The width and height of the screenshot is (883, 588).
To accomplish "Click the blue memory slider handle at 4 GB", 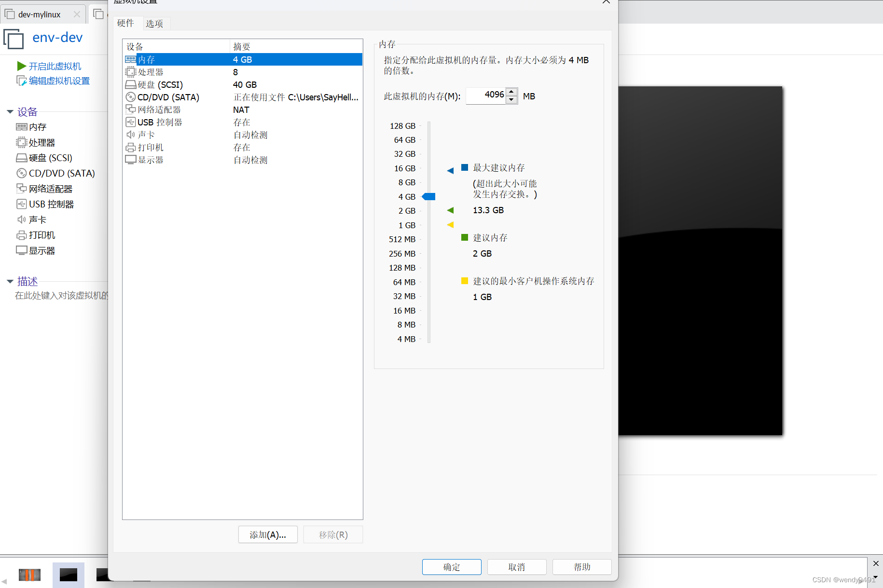I will [428, 196].
